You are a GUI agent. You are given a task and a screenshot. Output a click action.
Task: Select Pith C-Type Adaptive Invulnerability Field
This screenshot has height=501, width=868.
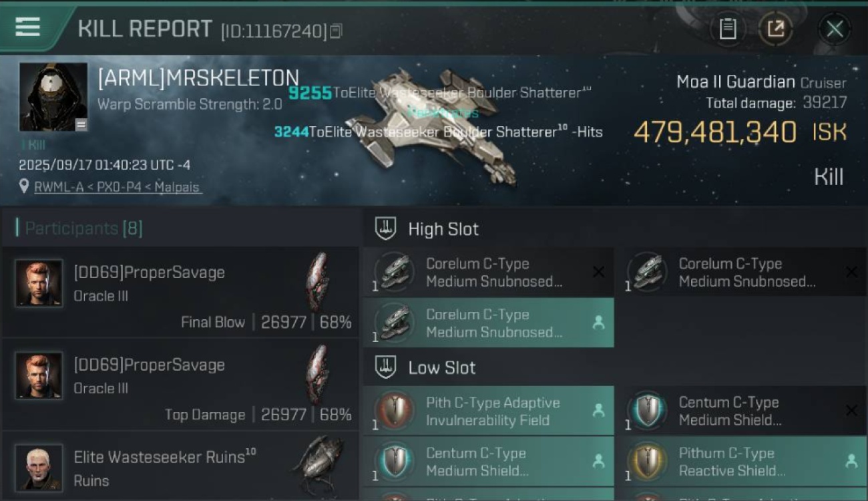pos(487,411)
